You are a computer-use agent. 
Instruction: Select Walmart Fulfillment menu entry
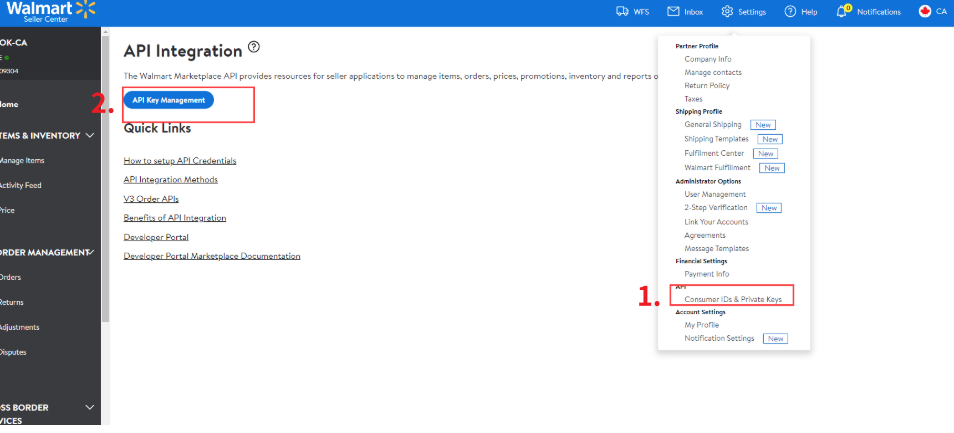click(x=717, y=167)
